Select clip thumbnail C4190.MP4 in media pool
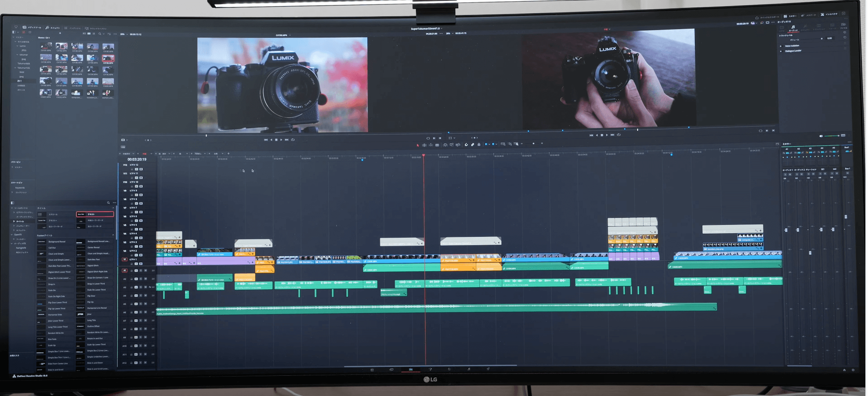Viewport: 868px width, 396px height. pyautogui.click(x=108, y=58)
